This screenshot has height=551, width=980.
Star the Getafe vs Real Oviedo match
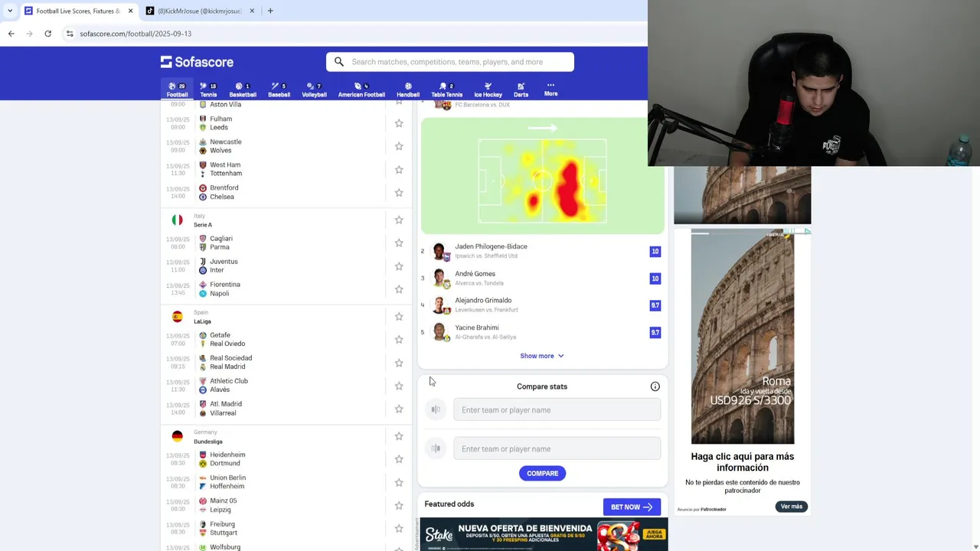click(x=399, y=339)
